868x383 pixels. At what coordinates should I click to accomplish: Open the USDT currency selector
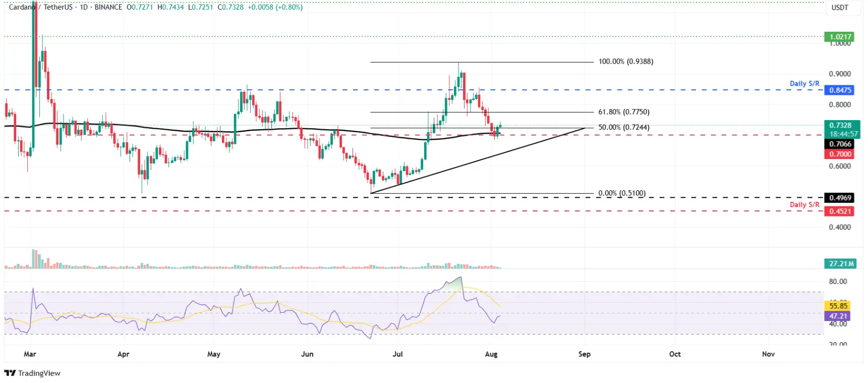[x=840, y=8]
